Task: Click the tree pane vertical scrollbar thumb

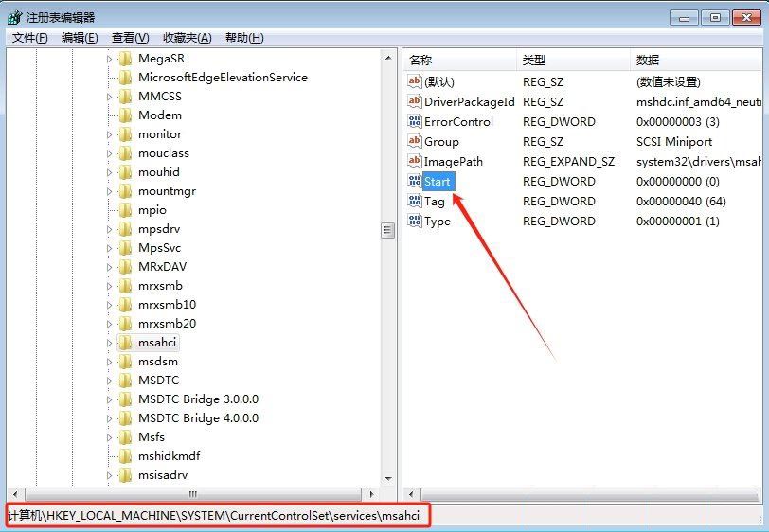Action: (387, 230)
